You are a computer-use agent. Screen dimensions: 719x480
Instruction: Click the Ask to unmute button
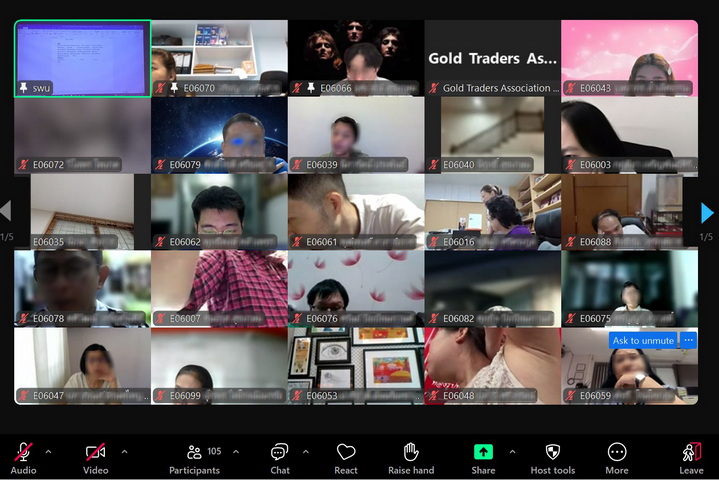point(642,341)
